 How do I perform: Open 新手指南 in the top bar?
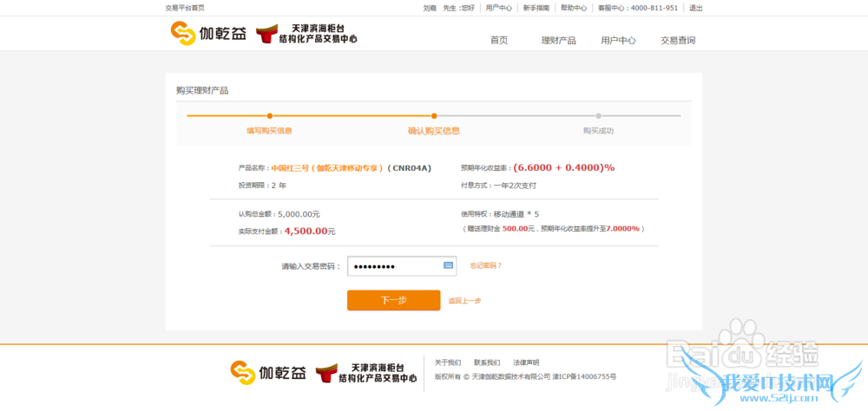pos(536,8)
